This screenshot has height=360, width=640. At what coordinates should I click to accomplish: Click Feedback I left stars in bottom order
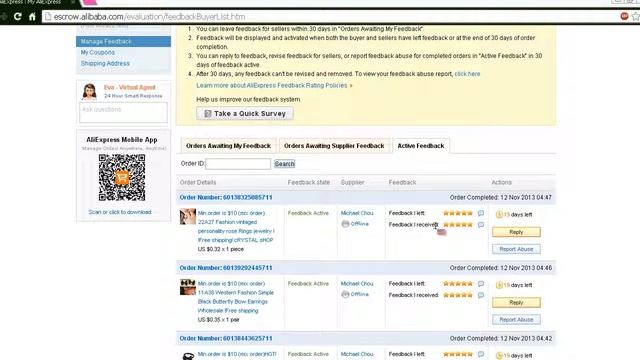pos(458,354)
